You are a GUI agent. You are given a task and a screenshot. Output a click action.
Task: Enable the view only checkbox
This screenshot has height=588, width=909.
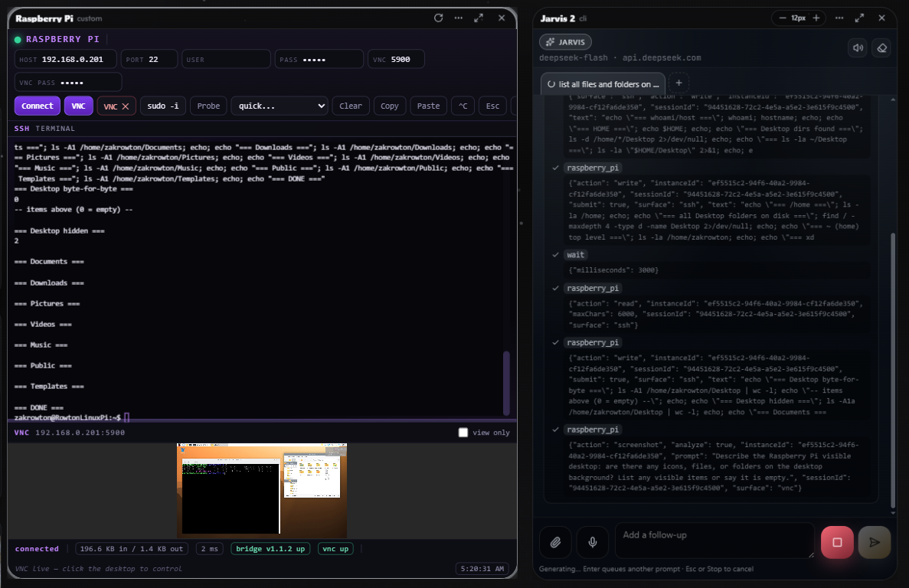pos(463,432)
